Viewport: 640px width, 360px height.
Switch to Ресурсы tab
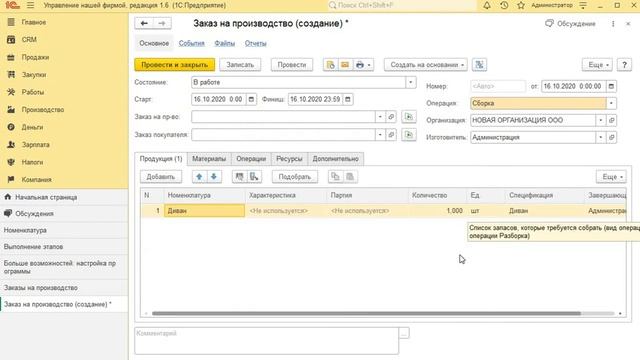pos(289,159)
